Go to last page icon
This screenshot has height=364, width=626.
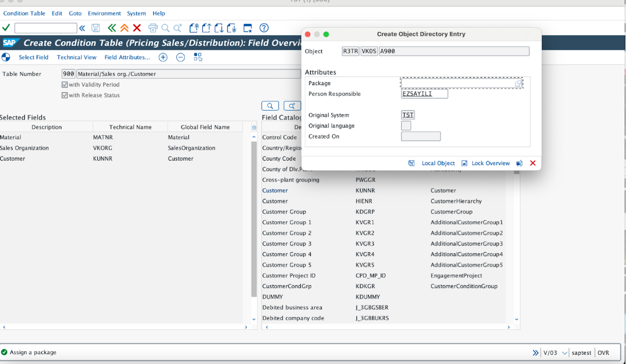click(231, 28)
